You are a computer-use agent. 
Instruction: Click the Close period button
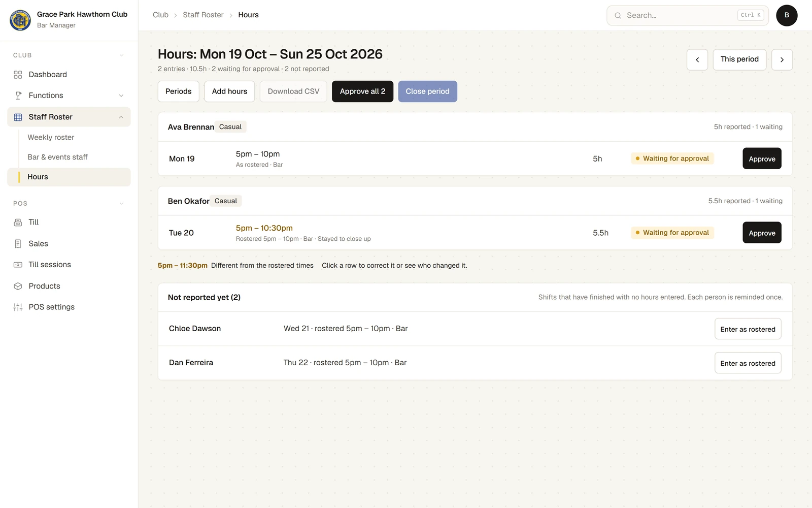point(427,91)
